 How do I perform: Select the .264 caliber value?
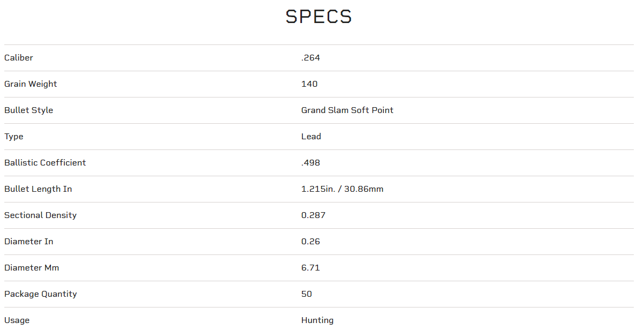pyautogui.click(x=310, y=58)
